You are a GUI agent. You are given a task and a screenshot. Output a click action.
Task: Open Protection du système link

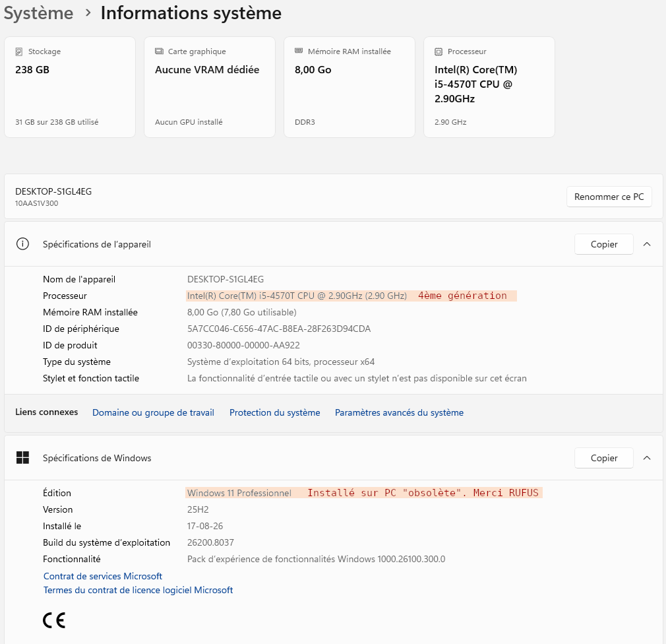pyautogui.click(x=275, y=412)
